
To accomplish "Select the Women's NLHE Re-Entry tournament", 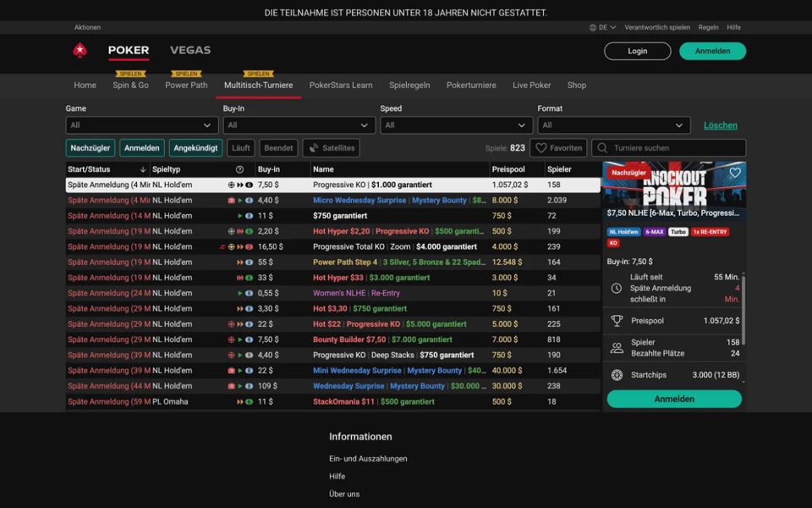I will coord(333,294).
